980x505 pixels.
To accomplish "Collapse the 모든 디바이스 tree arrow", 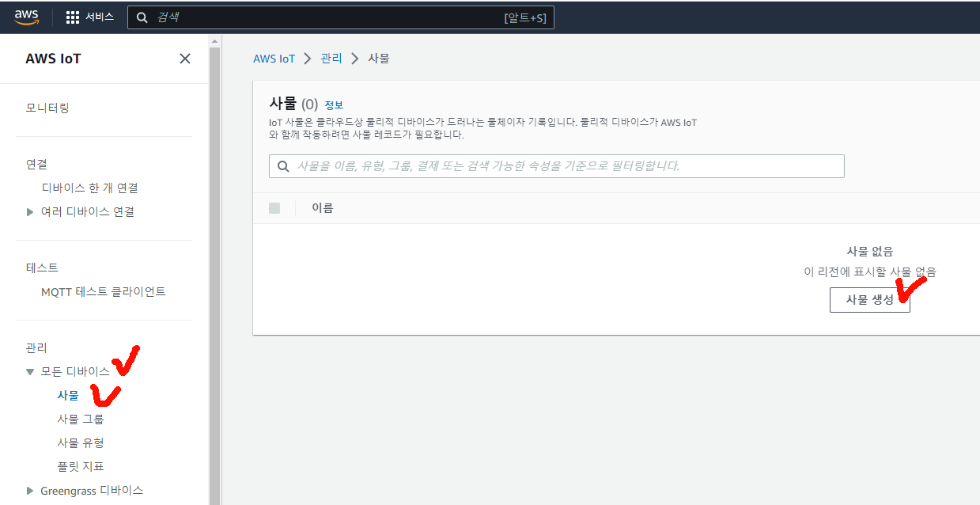I will tap(30, 371).
